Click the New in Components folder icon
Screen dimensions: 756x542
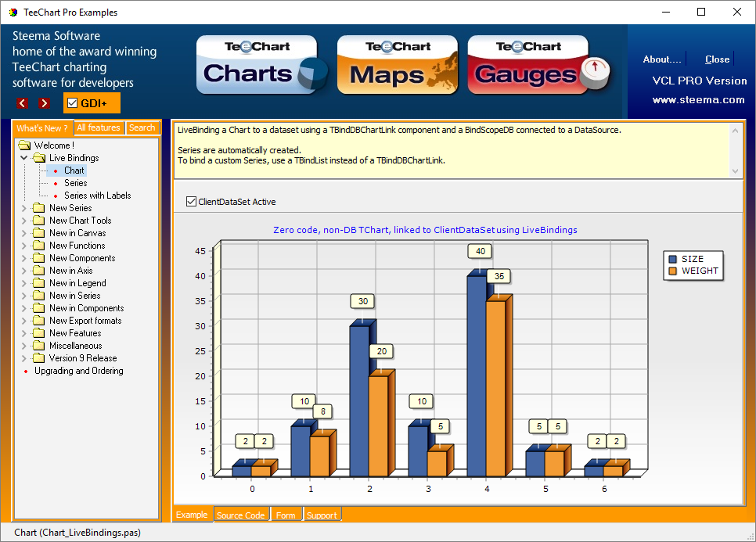38,308
